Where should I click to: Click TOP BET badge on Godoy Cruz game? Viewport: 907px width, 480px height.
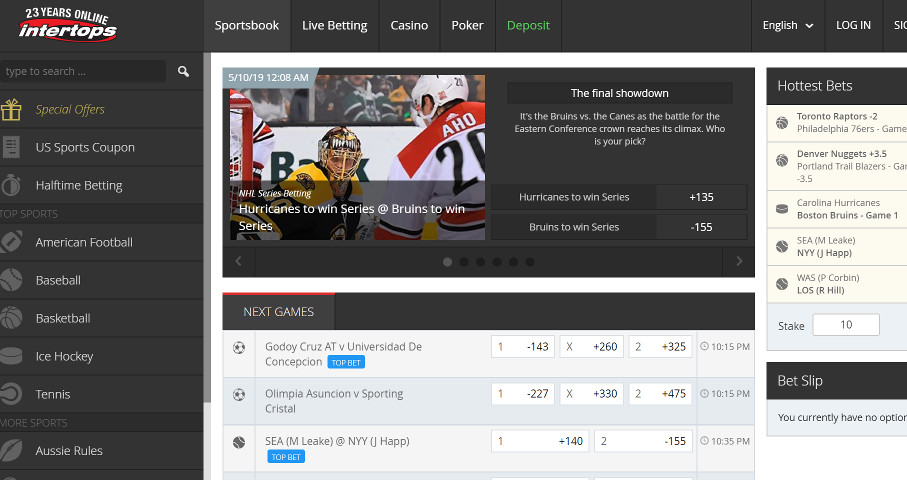click(x=346, y=363)
